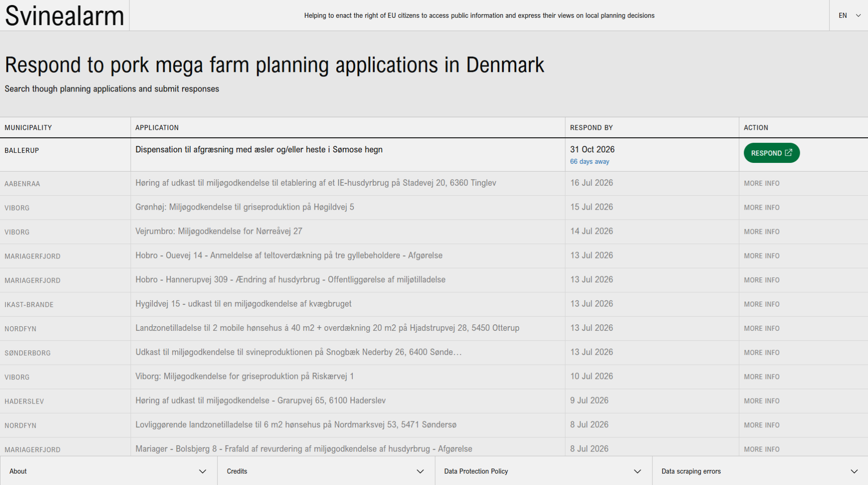Click the green RESPOND button for Ballerup
This screenshot has width=868, height=485.
[x=771, y=153]
